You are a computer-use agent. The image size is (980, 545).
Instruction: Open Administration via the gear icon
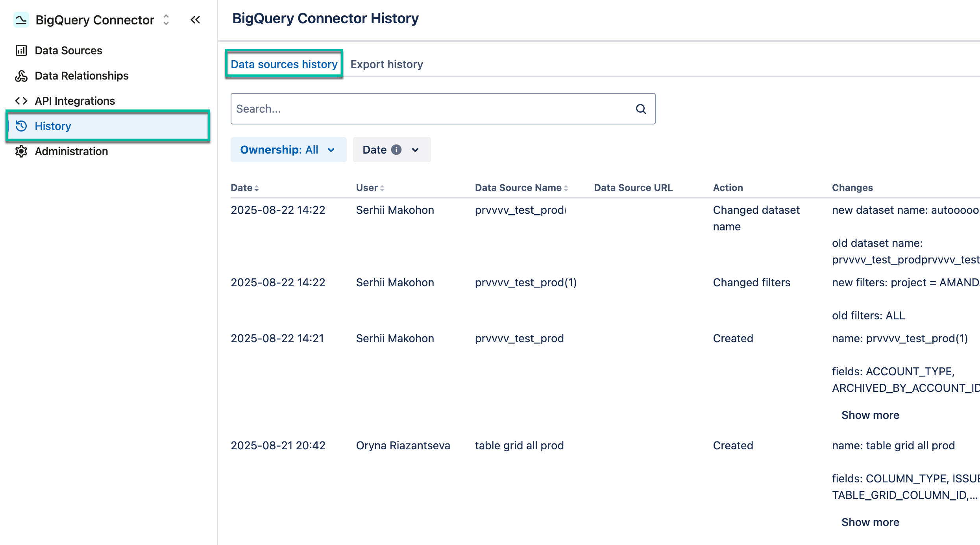22,151
